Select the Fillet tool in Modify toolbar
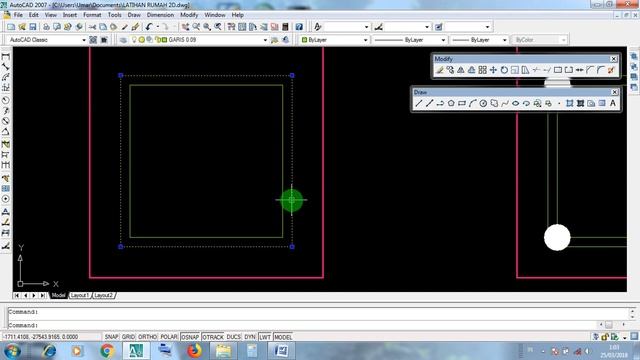 600,70
